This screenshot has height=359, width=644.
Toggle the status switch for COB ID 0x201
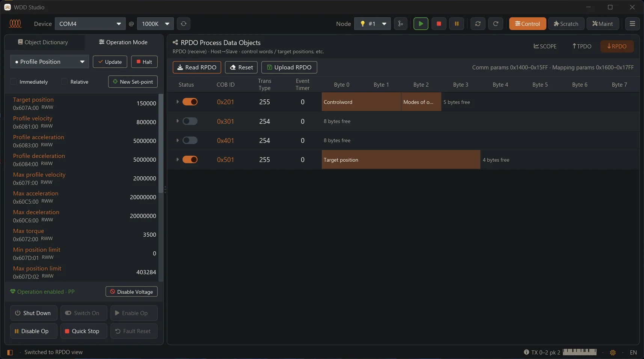tap(190, 102)
